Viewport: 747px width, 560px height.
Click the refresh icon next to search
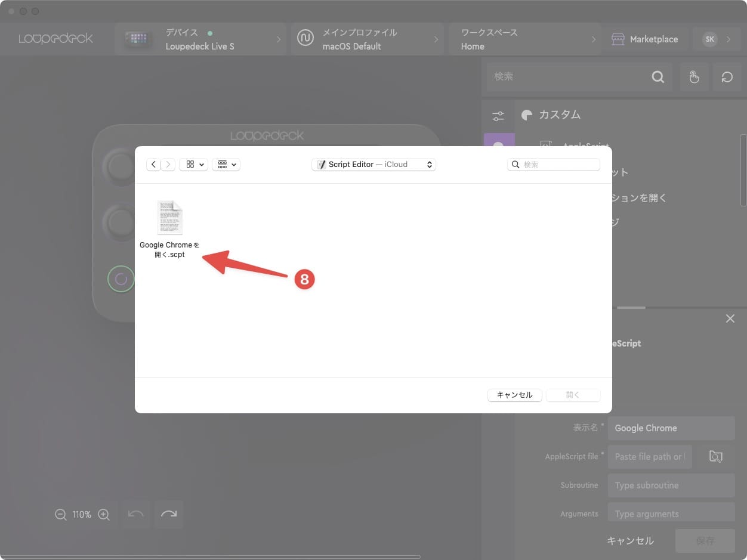pos(727,77)
